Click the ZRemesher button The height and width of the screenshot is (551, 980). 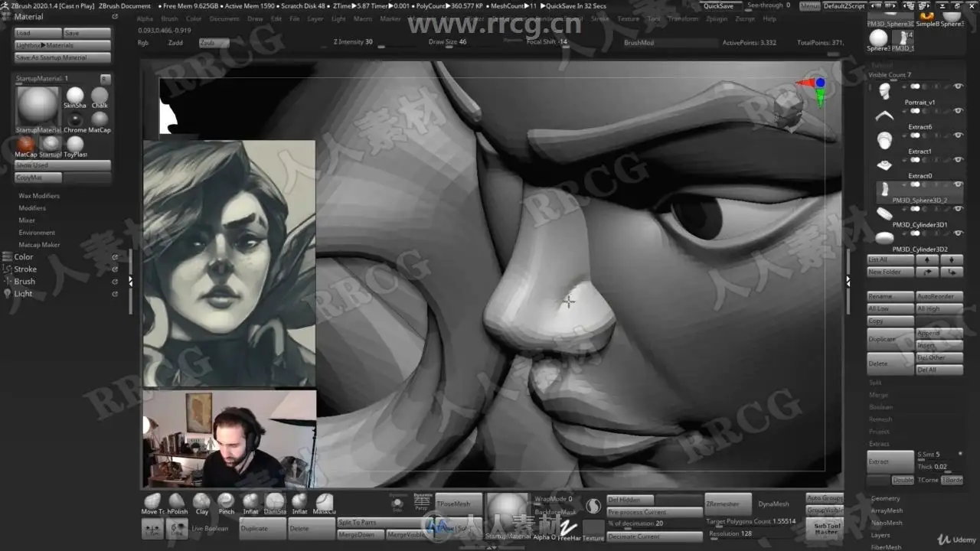point(727,504)
